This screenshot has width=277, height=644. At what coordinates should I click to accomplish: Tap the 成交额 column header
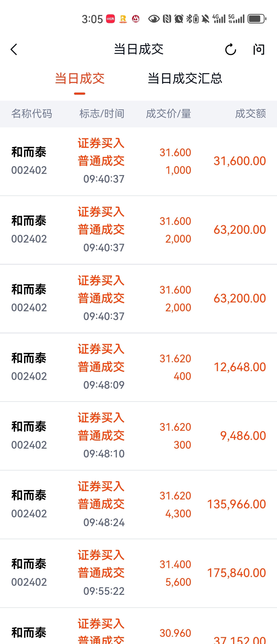[250, 114]
